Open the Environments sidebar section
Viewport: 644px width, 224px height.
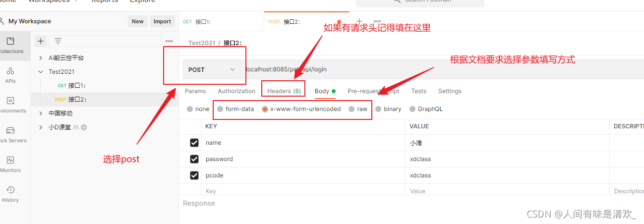click(x=11, y=105)
